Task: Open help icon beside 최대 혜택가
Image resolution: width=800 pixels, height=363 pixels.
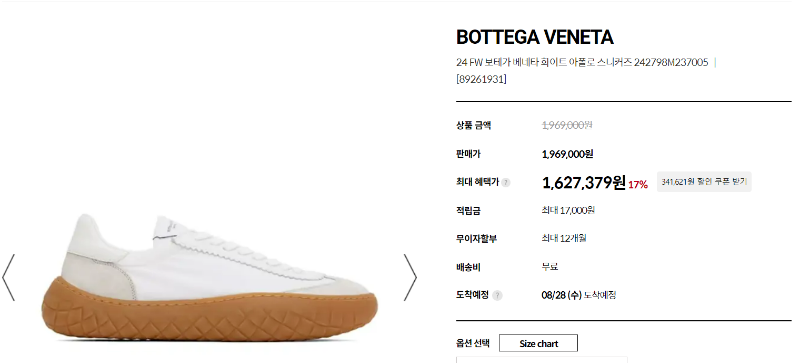Action: pos(506,183)
